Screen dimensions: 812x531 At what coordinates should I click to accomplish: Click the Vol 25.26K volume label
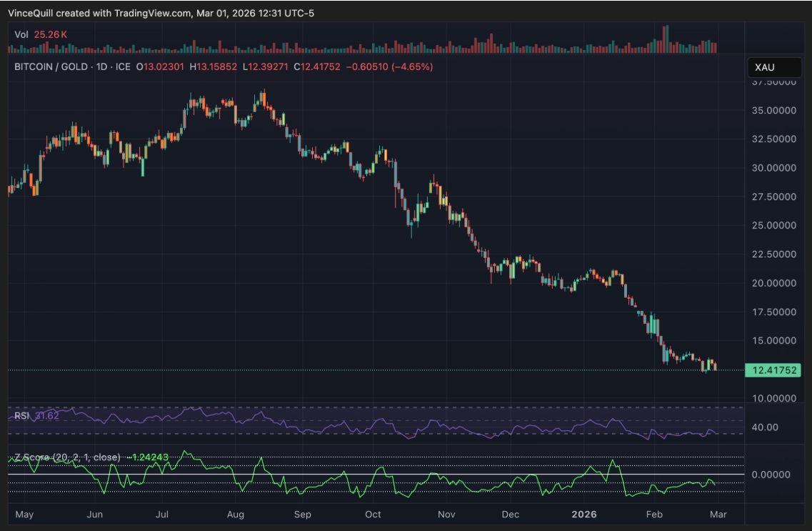[x=41, y=35]
